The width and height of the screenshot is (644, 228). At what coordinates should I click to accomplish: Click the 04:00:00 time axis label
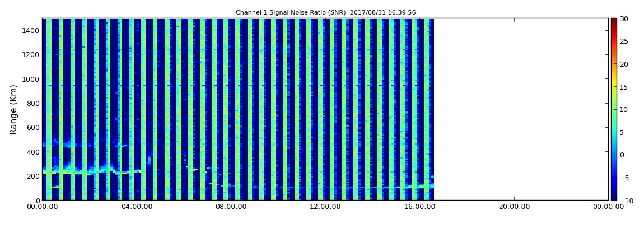[x=137, y=207]
